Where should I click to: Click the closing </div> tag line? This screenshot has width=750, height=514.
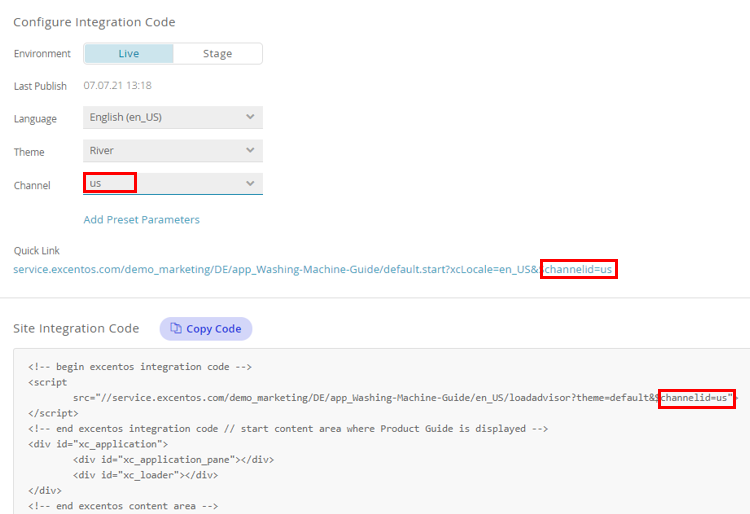coord(45,491)
